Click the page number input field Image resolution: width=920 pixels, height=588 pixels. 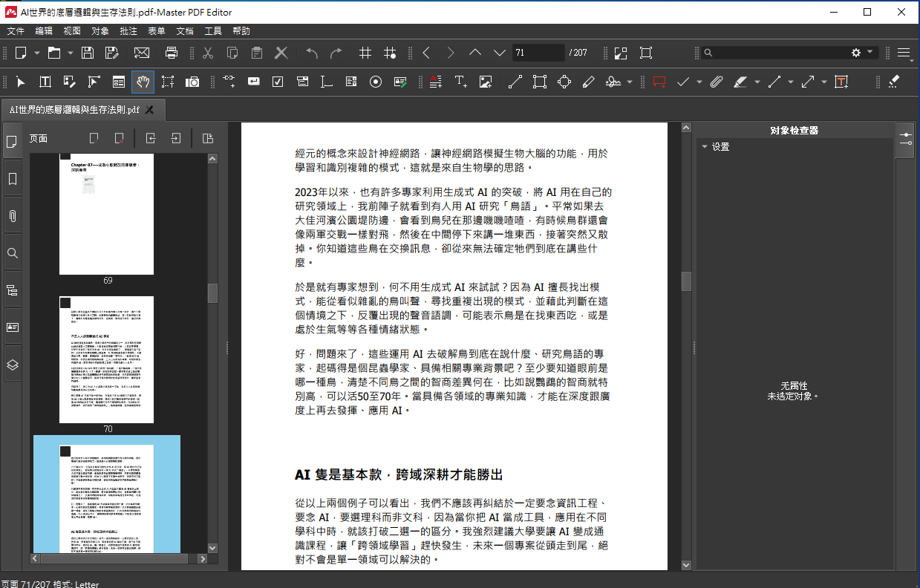pyautogui.click(x=538, y=53)
